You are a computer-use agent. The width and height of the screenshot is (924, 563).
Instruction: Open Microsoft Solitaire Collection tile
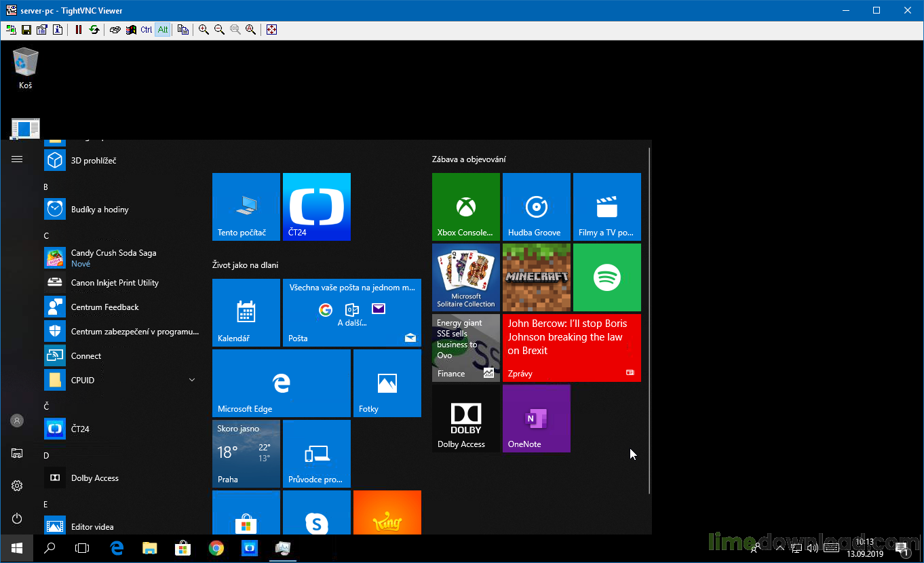pyautogui.click(x=466, y=277)
